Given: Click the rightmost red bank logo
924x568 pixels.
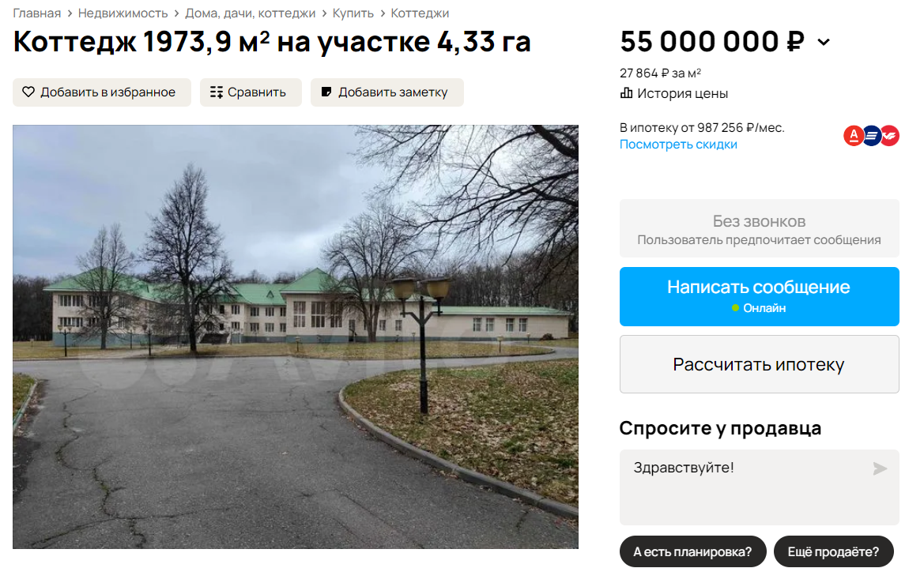Looking at the screenshot, I should point(890,136).
